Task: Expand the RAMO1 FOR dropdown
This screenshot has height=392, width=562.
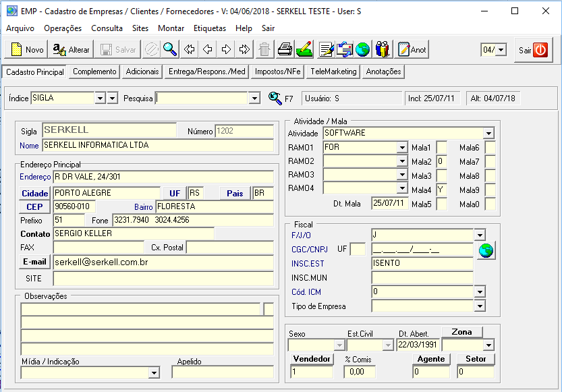Action: click(x=402, y=147)
